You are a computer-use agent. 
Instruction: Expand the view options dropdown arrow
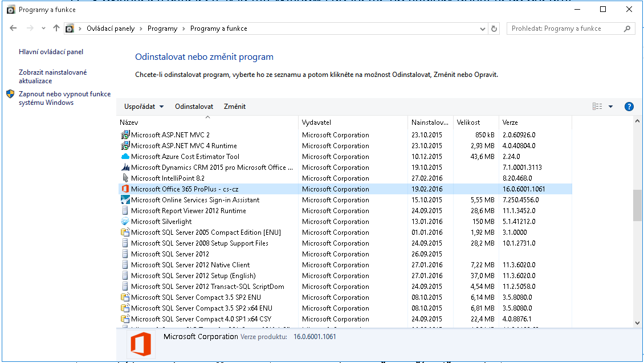(611, 107)
